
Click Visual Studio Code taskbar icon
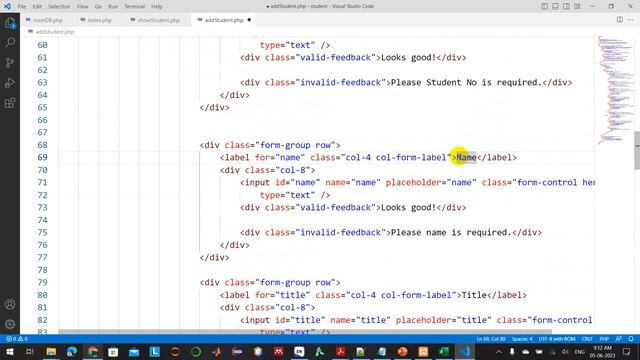(x=464, y=352)
